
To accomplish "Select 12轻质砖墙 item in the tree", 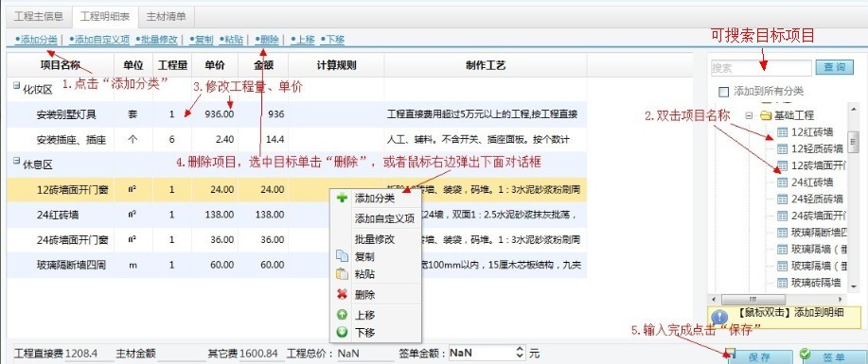I will coord(817,148).
